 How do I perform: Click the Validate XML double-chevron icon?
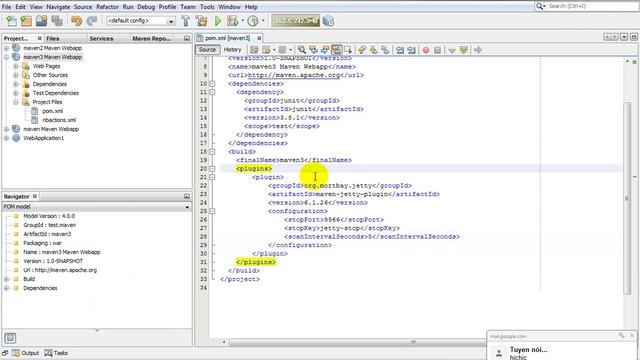point(463,50)
